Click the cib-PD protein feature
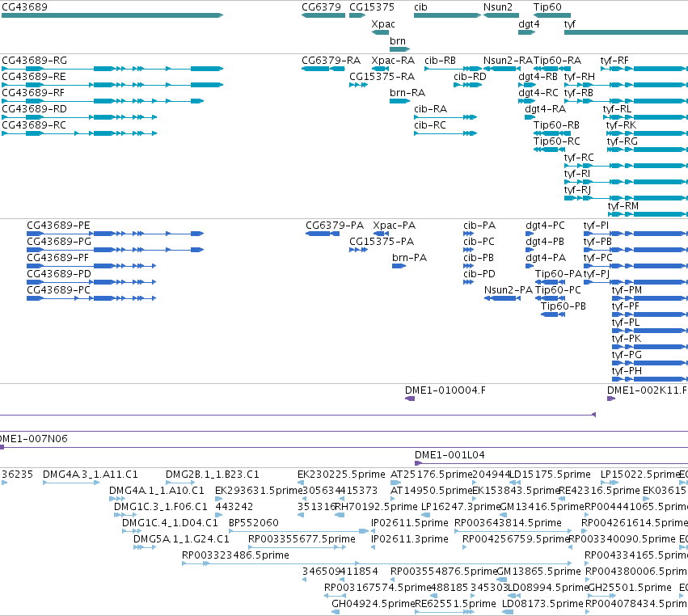This screenshot has height=616, width=688. coord(469,282)
